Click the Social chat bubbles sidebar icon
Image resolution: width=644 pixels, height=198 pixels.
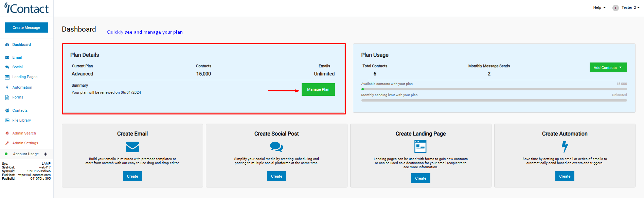pos(7,67)
